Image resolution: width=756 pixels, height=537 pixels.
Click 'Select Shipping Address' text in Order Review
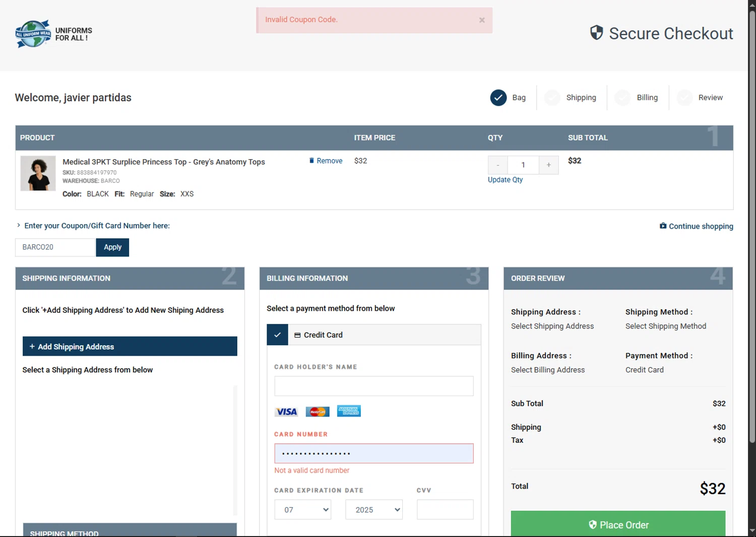pyautogui.click(x=552, y=326)
